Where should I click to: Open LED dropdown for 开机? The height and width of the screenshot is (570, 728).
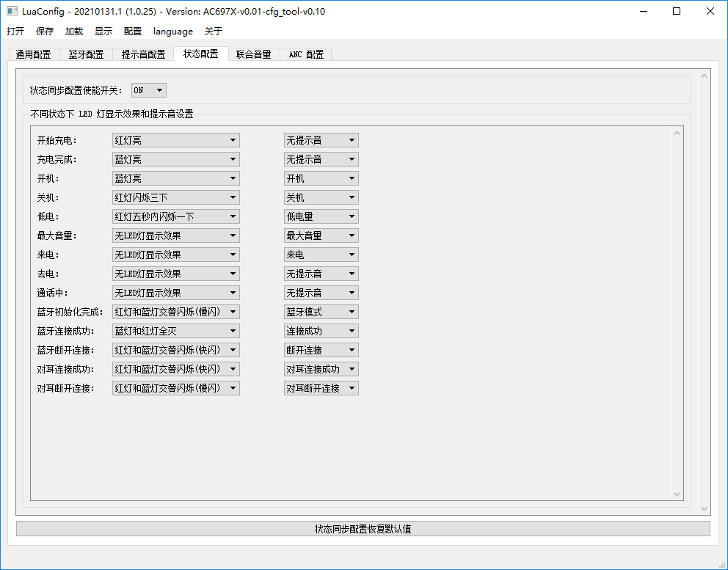(x=176, y=178)
